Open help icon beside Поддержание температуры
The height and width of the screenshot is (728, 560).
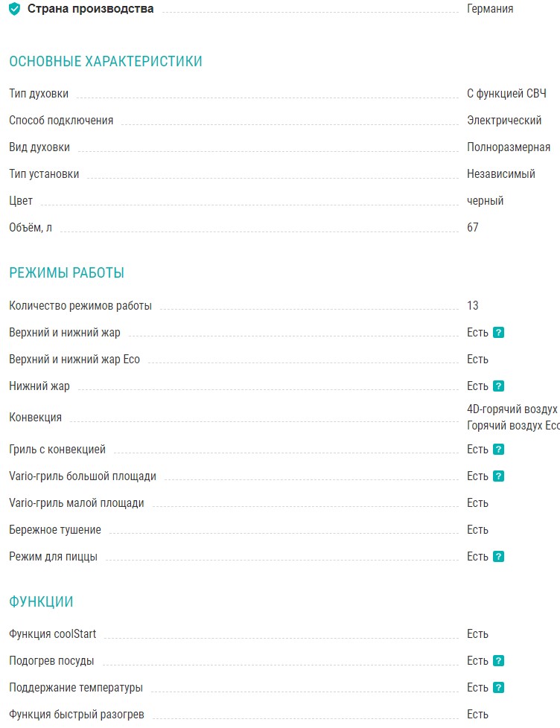coord(499,688)
